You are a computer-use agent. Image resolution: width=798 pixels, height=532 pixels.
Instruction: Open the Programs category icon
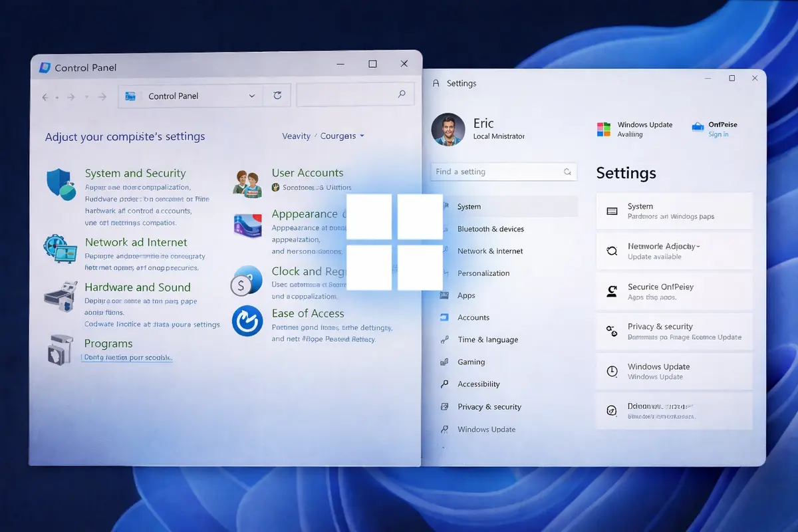click(60, 349)
